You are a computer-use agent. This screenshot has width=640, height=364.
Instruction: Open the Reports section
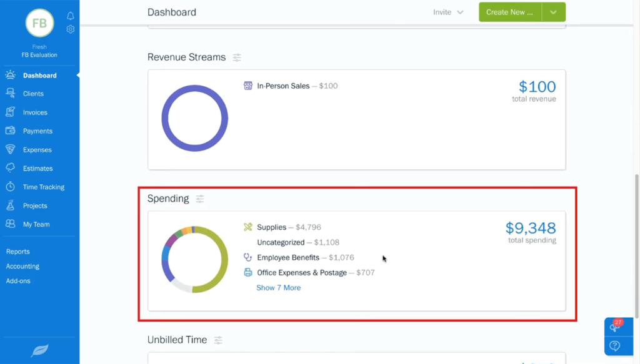tap(17, 252)
